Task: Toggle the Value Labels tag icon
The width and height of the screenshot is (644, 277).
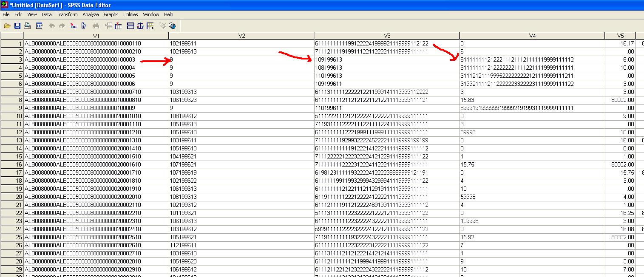Action: 162,26
